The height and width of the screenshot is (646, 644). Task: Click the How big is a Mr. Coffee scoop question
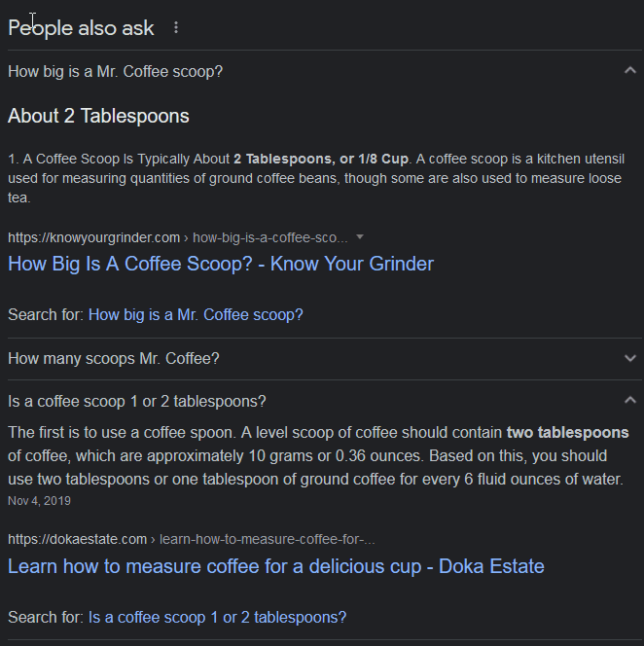pos(116,72)
